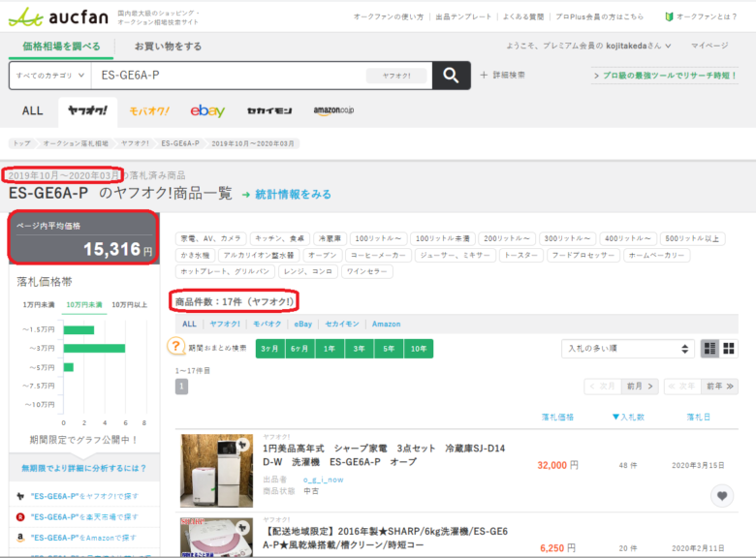Click the 1年 period button
Image resolution: width=756 pixels, height=558 pixels.
click(330, 349)
